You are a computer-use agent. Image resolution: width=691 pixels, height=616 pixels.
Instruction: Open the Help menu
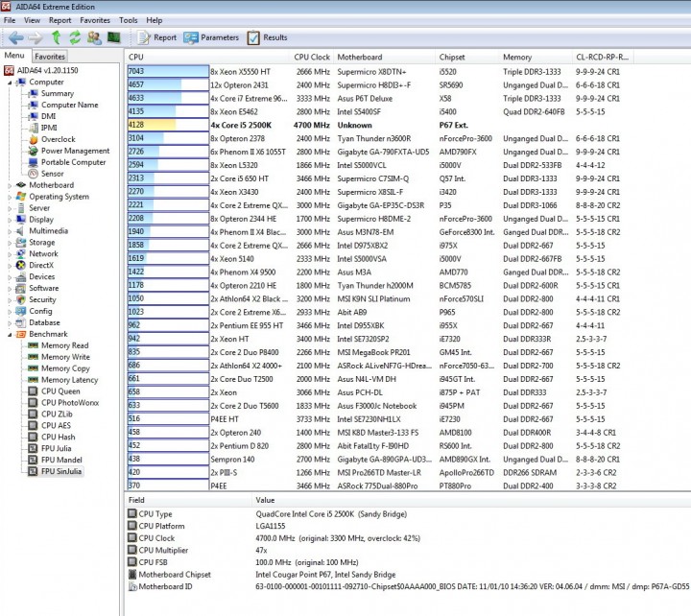155,20
